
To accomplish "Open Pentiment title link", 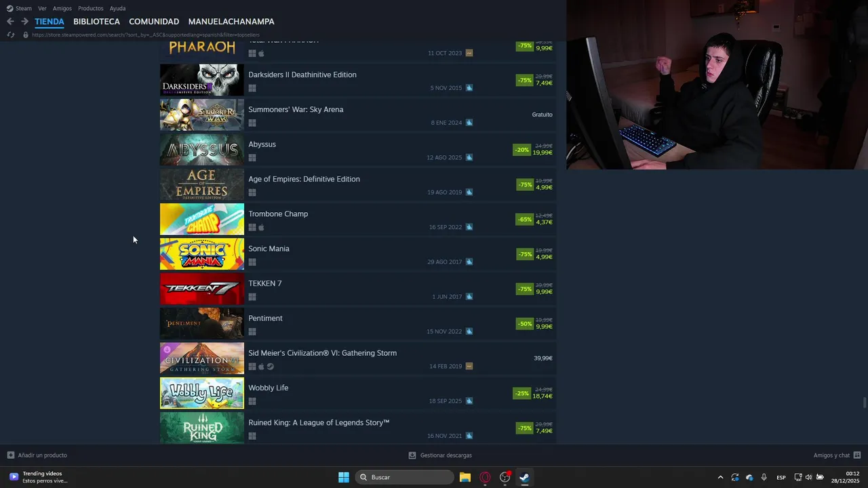I will click(x=265, y=319).
